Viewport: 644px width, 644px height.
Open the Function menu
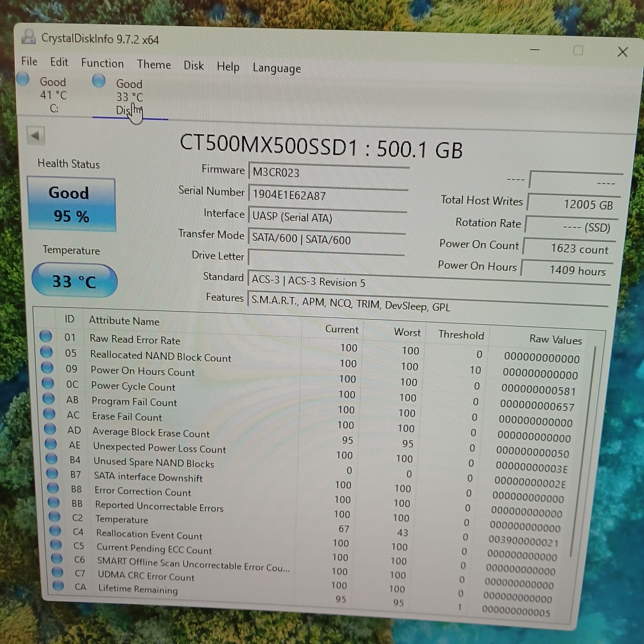point(102,63)
